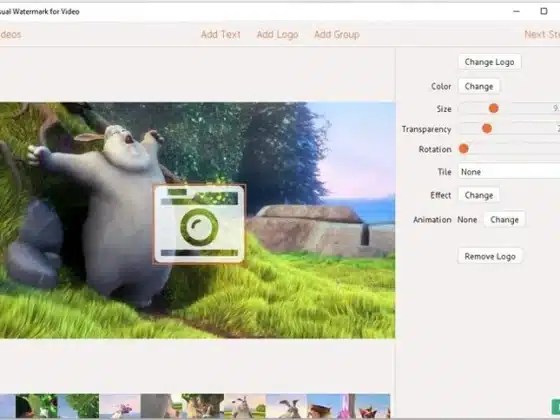Select the camera logo watermark on the video
This screenshot has width=560, height=420.
(x=199, y=224)
